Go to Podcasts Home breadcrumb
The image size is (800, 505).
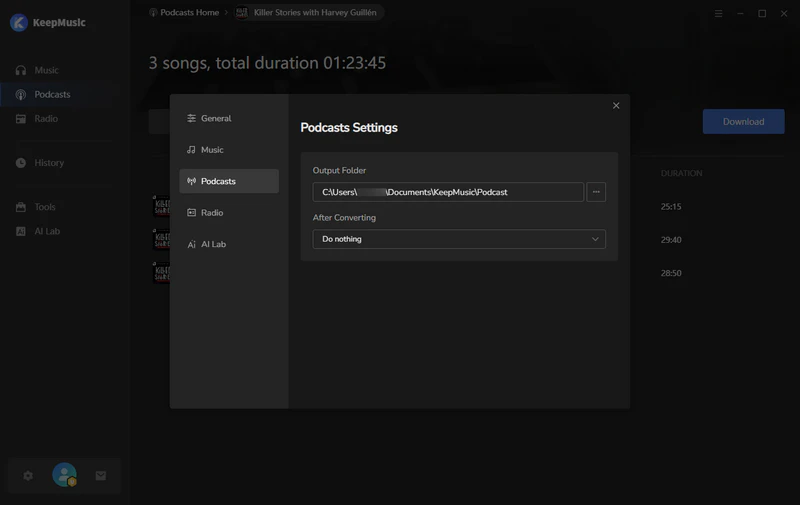(185, 12)
